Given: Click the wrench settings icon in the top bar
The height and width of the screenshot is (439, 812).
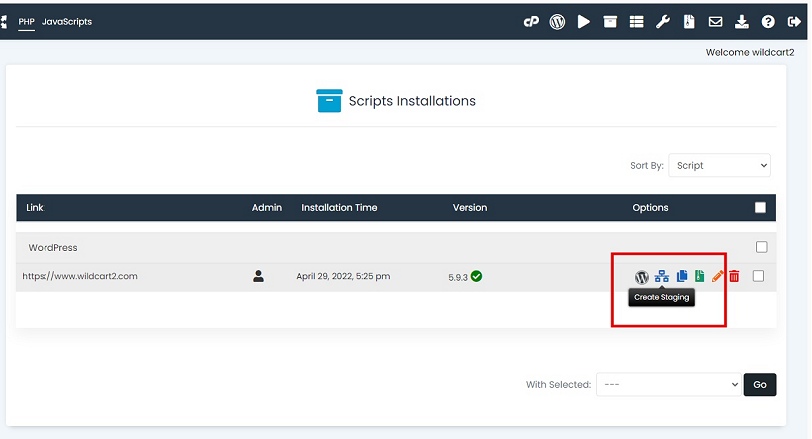Looking at the screenshot, I should click(663, 21).
